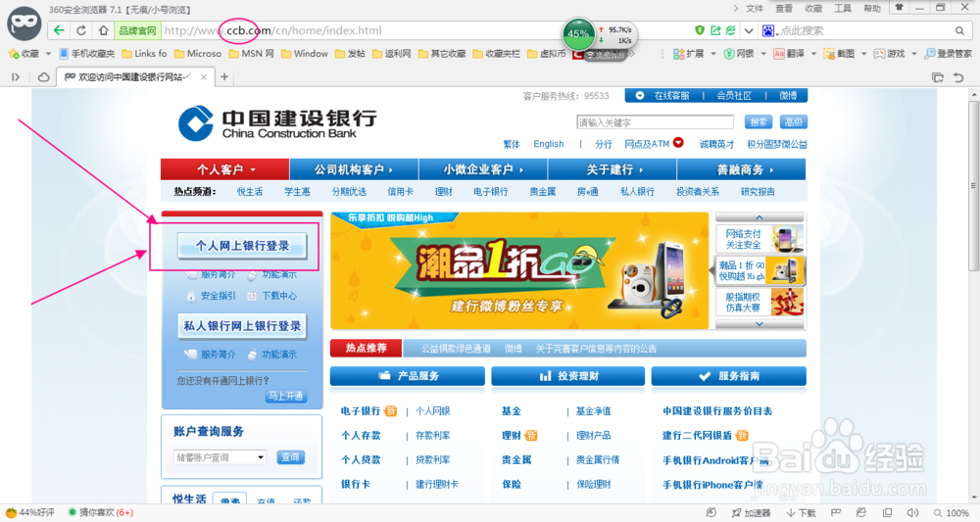This screenshot has width=980, height=522.
Task: Expand the address bar dropdown arrow
Action: pyautogui.click(x=748, y=30)
